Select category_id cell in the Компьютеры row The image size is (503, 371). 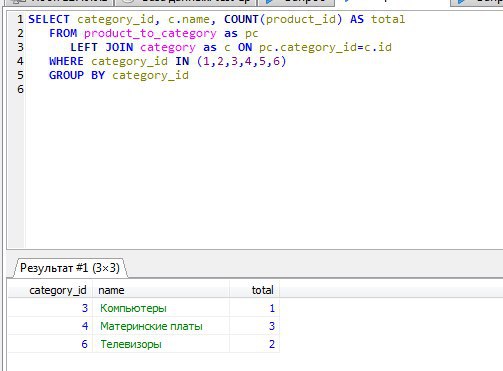[50, 308]
